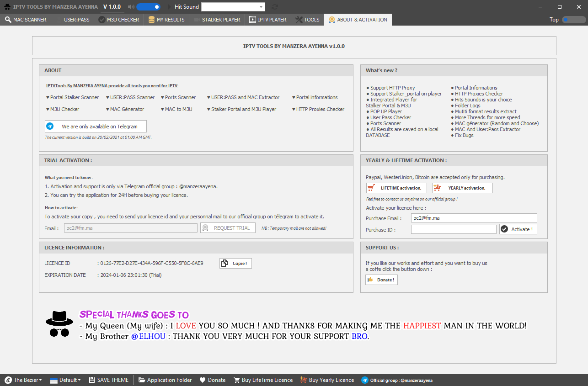Click the LIFETIME activation button

point(396,188)
